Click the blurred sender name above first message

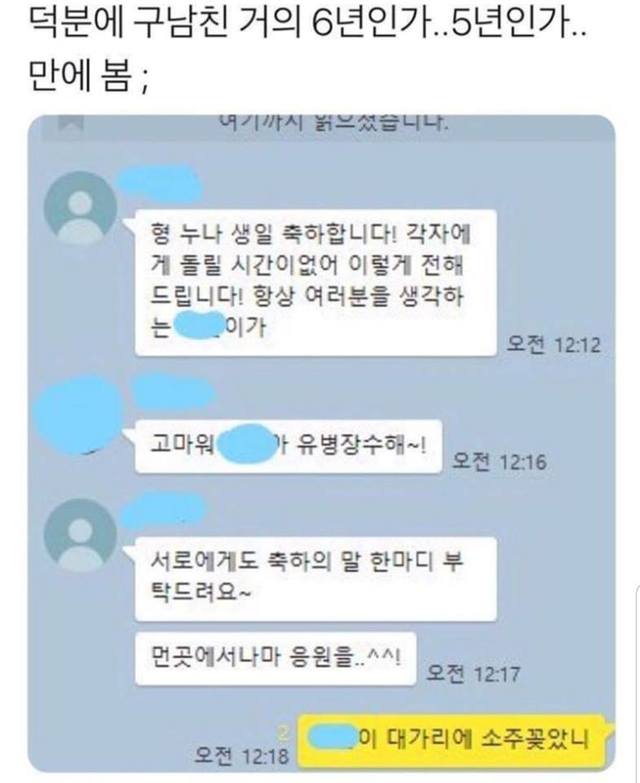pyautogui.click(x=161, y=184)
